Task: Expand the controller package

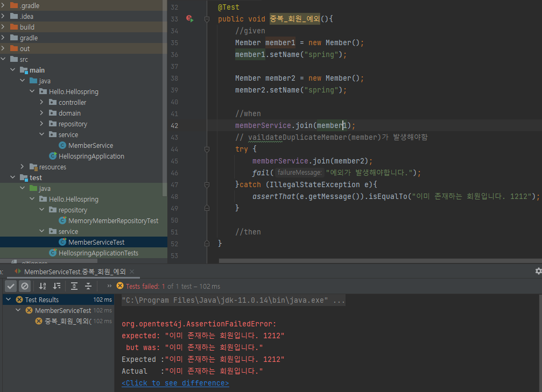Action: 42,102
